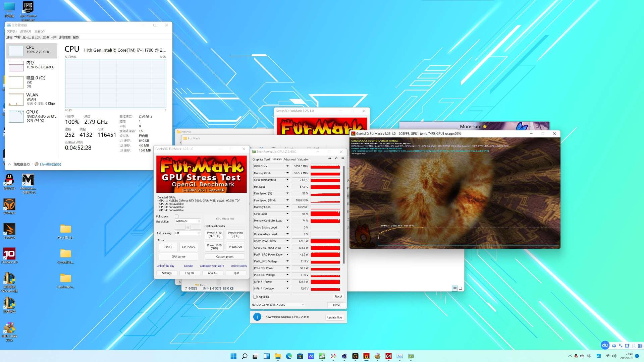Open Windows Start button

click(233, 356)
